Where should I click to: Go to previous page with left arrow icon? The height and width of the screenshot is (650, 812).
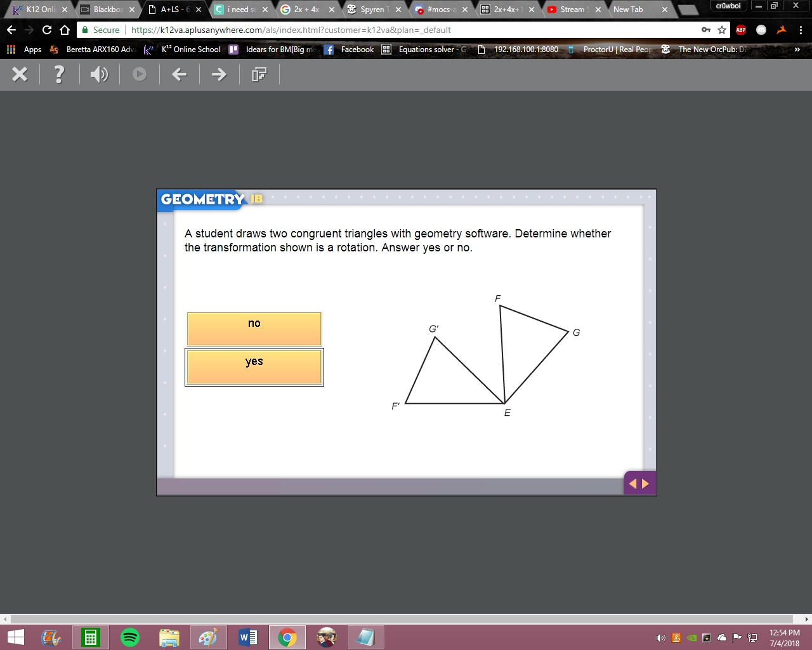[180, 75]
